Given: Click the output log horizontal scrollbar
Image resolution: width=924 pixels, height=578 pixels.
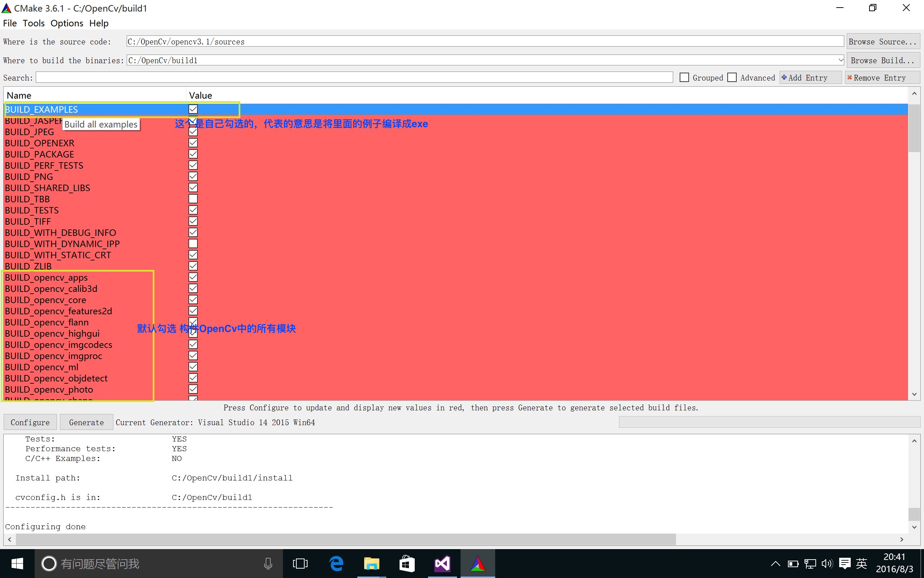Looking at the screenshot, I should coord(346,539).
